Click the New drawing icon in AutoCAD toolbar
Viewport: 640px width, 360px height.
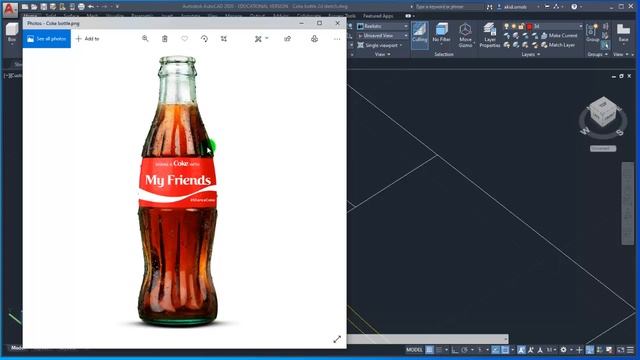coord(25,7)
